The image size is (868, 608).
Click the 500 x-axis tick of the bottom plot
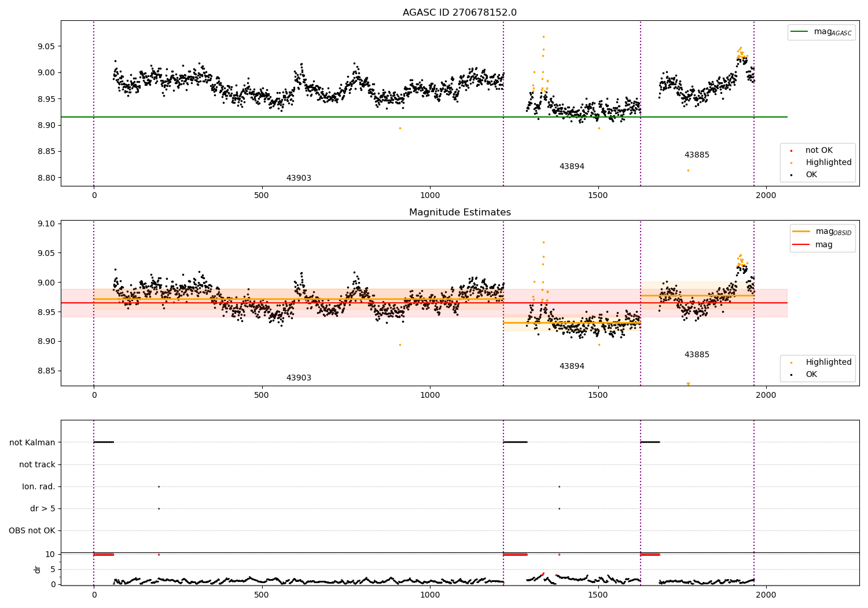tap(262, 594)
